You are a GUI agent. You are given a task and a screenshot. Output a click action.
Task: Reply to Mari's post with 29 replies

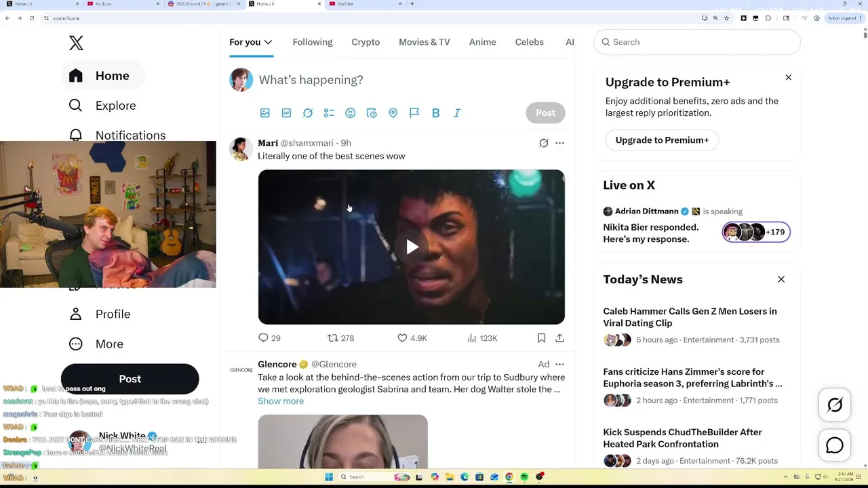click(x=269, y=338)
